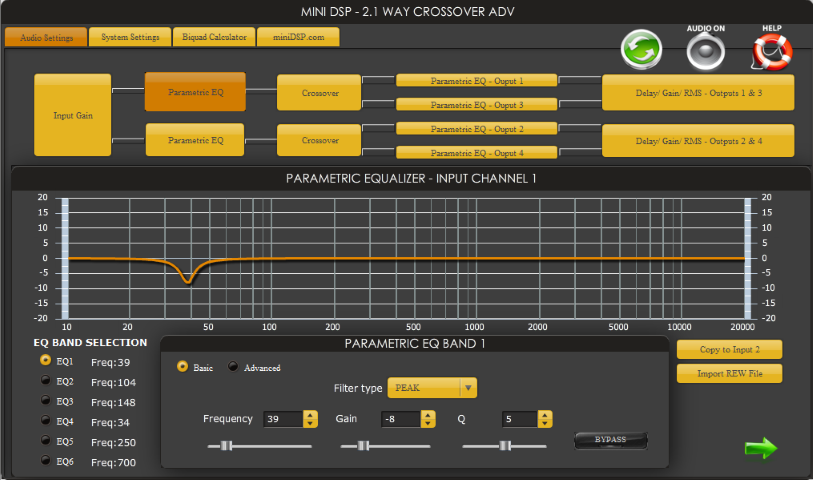
Task: Open the Filter type PEAK dropdown
Action: point(432,388)
